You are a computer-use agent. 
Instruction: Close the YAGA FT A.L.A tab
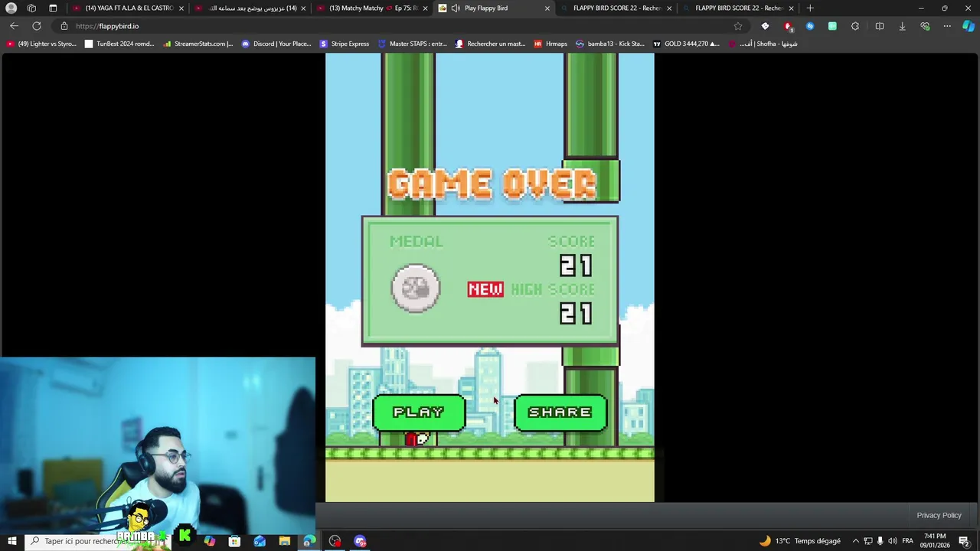tap(181, 8)
